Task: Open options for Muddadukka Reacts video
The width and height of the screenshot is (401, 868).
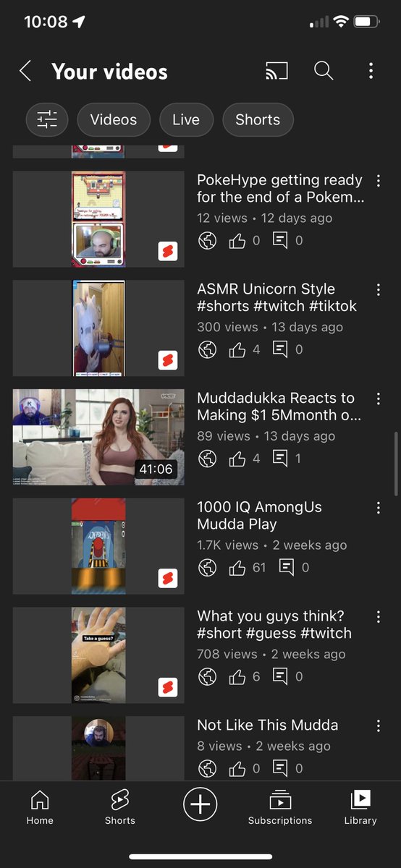Action: click(x=378, y=399)
